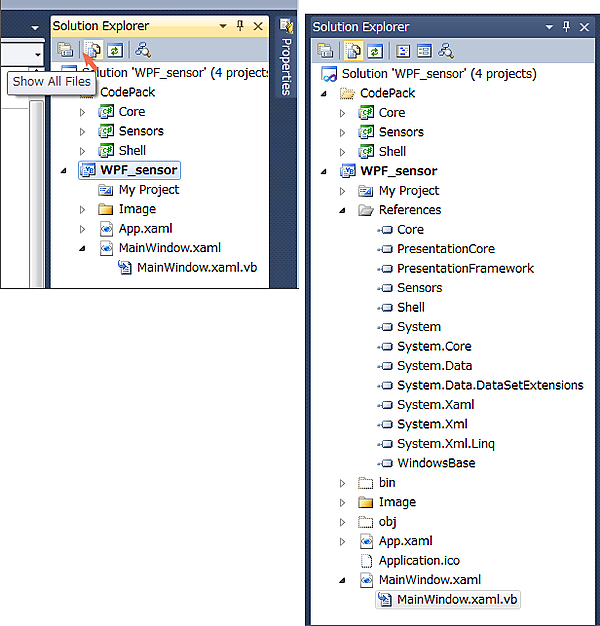The image size is (600, 626).
Task: Select CodePack folder in left Solution Explorer
Action: coord(127,92)
